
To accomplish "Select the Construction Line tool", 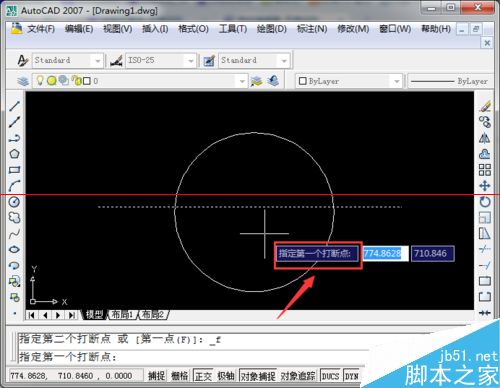I will 14,122.
